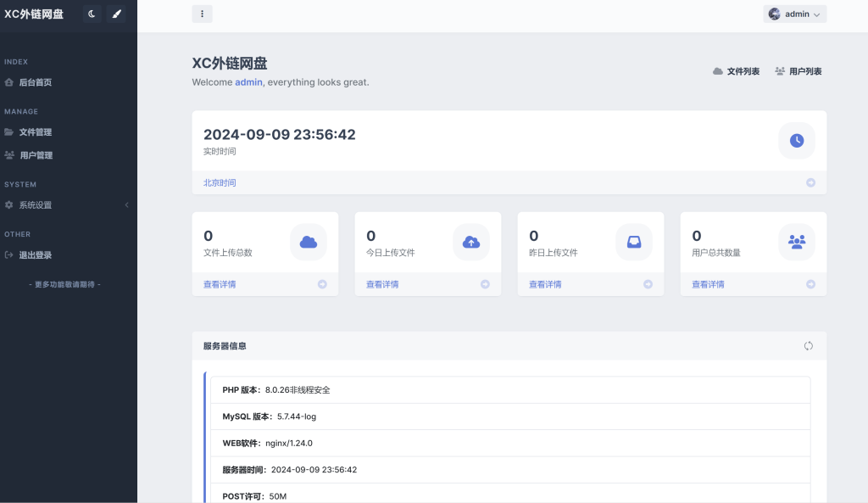
Task: Click the users icon on 用户总共数量 card
Action: click(x=796, y=242)
